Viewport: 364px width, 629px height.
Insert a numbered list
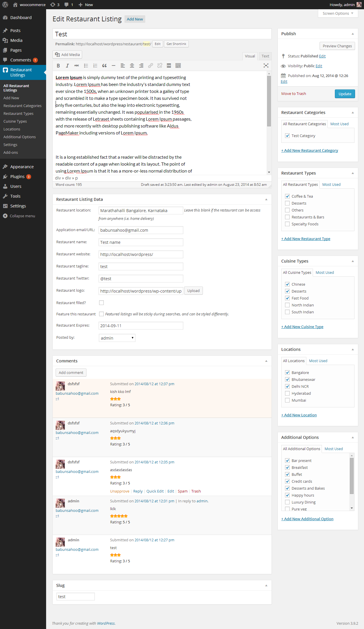coord(95,65)
